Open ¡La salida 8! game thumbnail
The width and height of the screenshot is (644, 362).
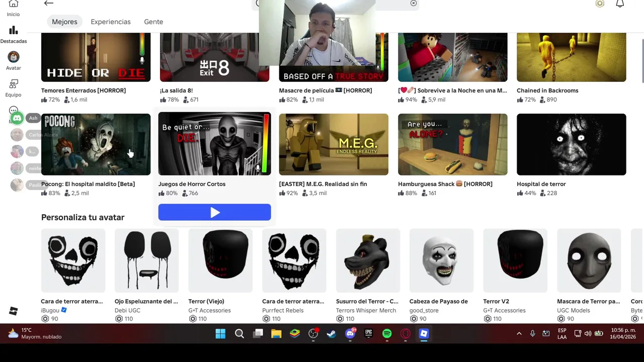(x=214, y=57)
